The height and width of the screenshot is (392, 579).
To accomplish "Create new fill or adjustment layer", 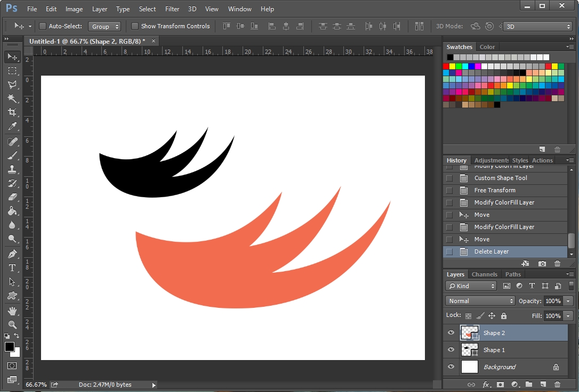I will (x=514, y=384).
